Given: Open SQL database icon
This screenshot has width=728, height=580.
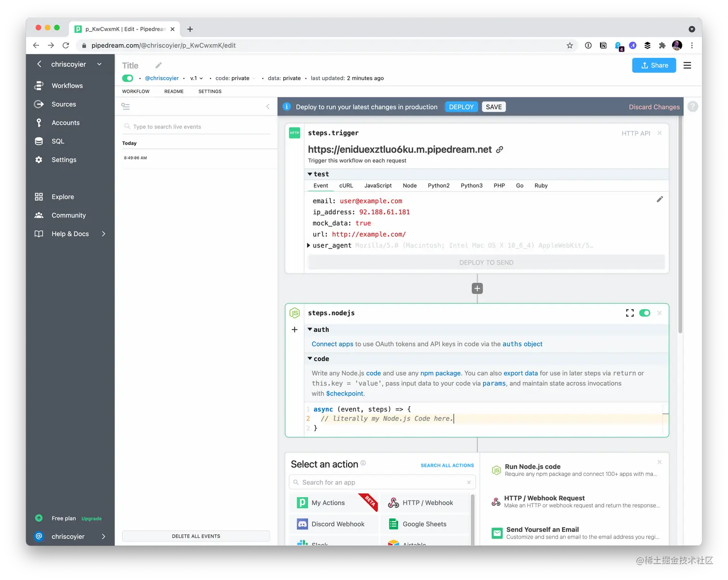Looking at the screenshot, I should 39,141.
